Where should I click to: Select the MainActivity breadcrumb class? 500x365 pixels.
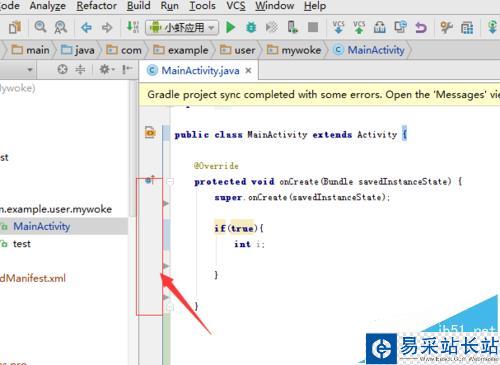coord(369,50)
